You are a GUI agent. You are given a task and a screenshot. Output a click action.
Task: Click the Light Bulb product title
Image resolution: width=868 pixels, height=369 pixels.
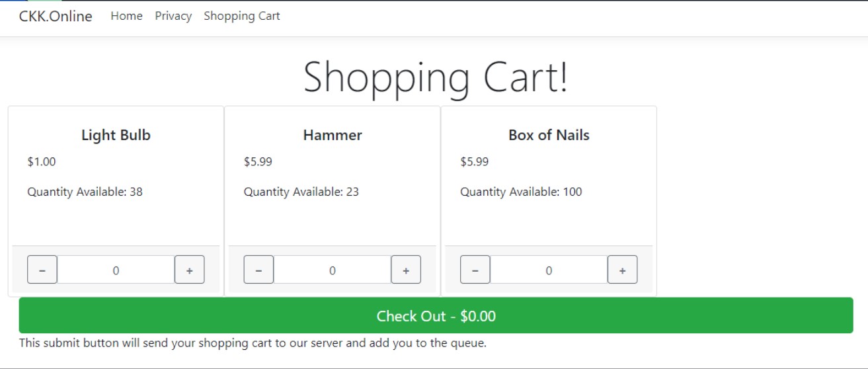116,136
